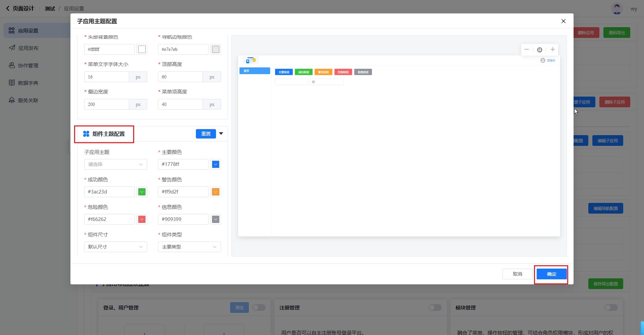The height and width of the screenshot is (335, 644).
Task: Click the app logo in preview header
Action: tap(251, 60)
